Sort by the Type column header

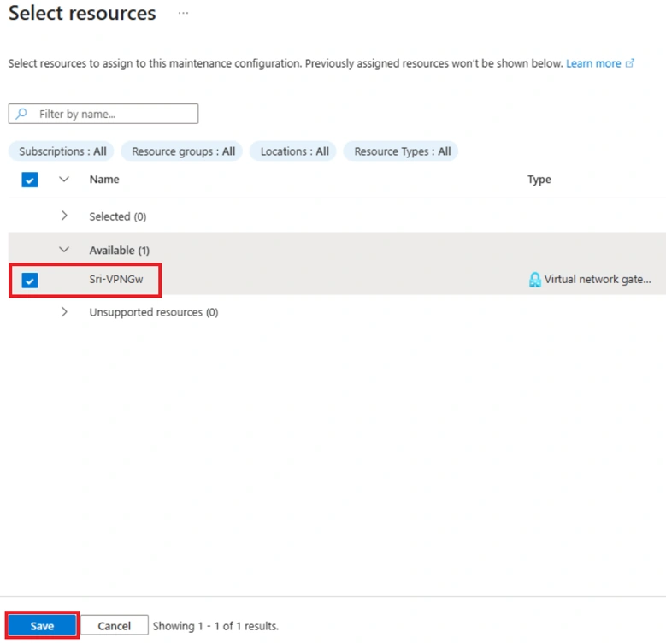point(539,180)
